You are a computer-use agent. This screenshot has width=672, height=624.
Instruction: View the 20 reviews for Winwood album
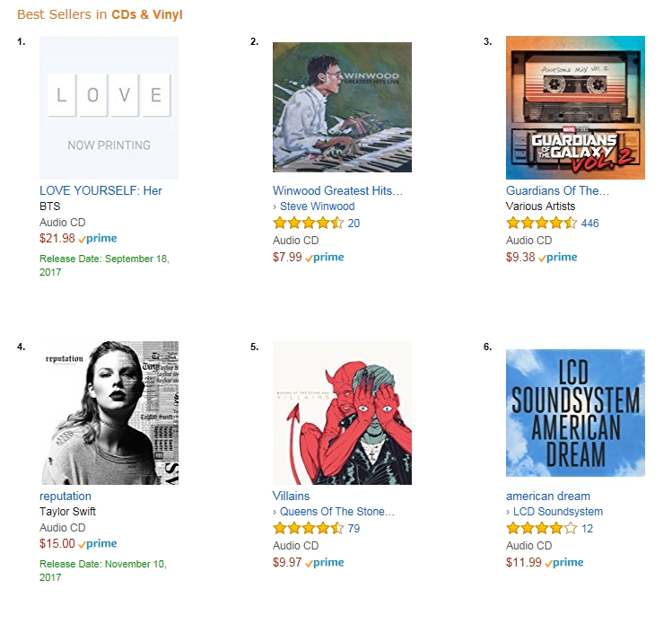pyautogui.click(x=353, y=224)
